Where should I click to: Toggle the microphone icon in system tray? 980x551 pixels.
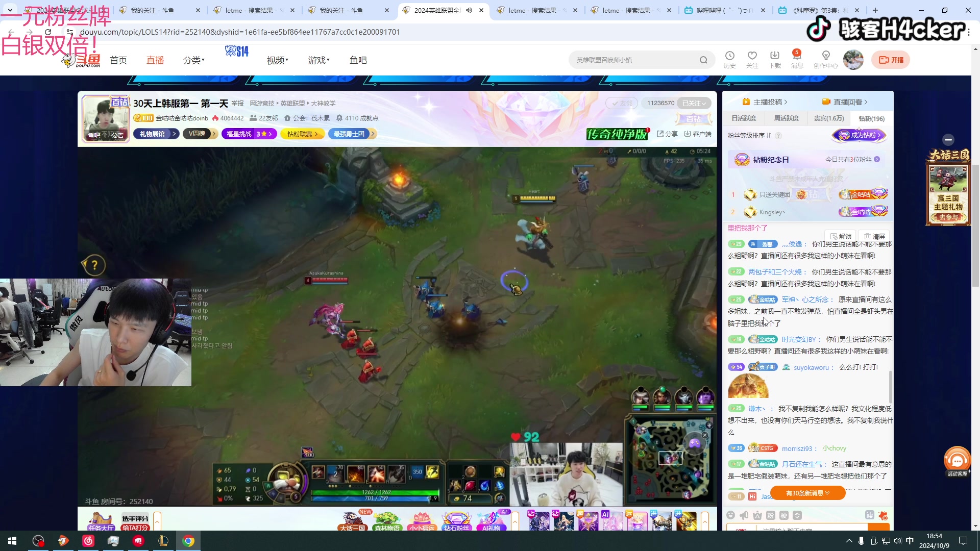coord(861,541)
